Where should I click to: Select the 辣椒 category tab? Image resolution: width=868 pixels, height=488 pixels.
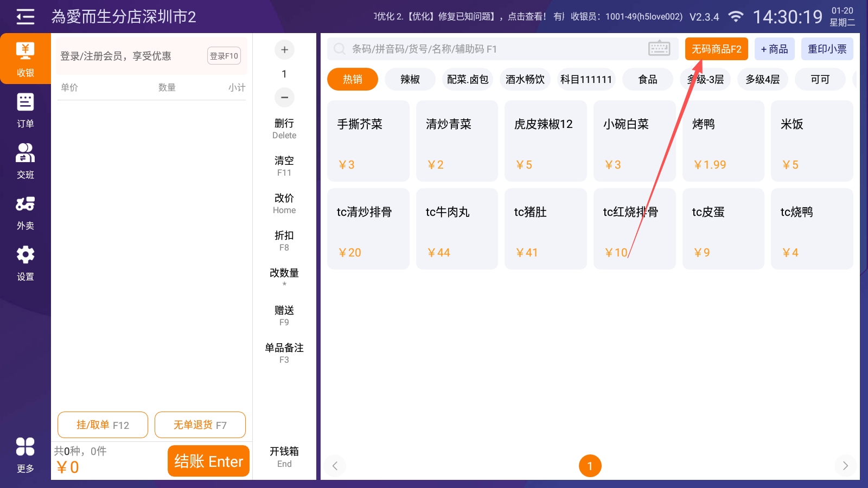[410, 80]
